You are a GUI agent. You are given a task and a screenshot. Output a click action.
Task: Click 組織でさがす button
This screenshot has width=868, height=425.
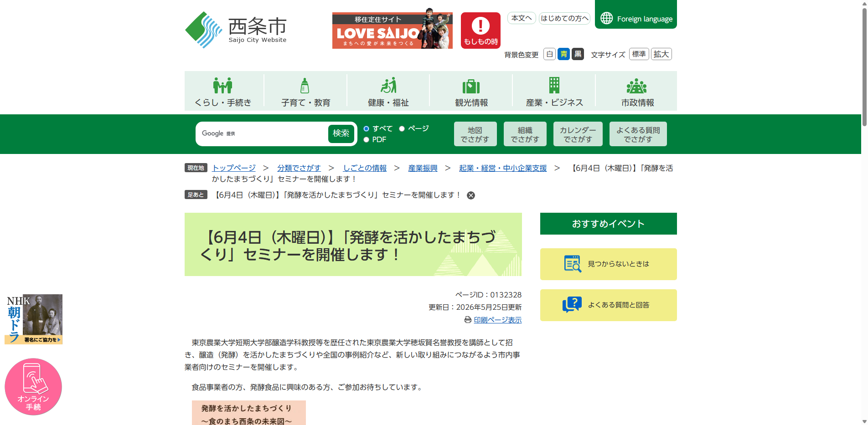tap(525, 134)
